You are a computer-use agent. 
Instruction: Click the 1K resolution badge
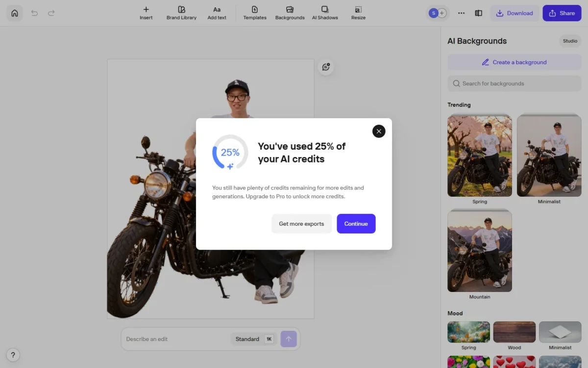click(269, 339)
